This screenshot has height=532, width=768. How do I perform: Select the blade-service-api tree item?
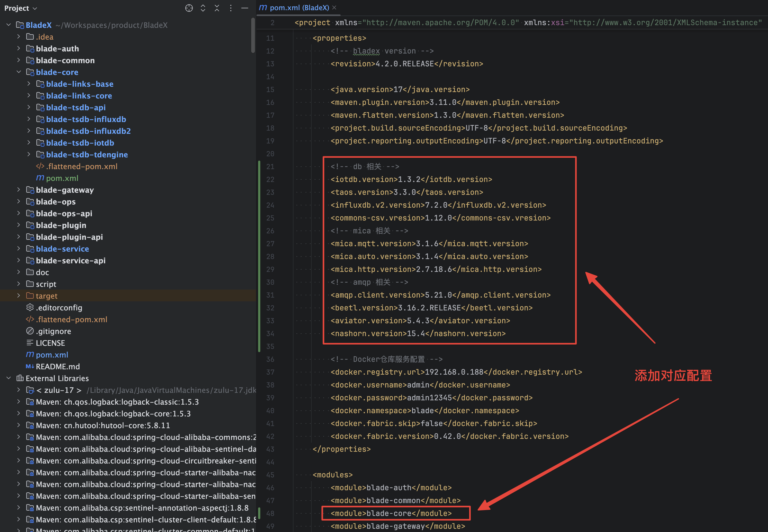[x=71, y=260]
